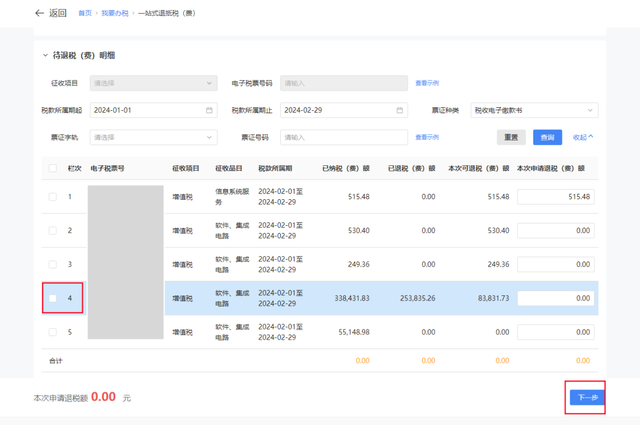Click the 票证号码 input field
Screen dimensions: 640x425
(x=343, y=137)
